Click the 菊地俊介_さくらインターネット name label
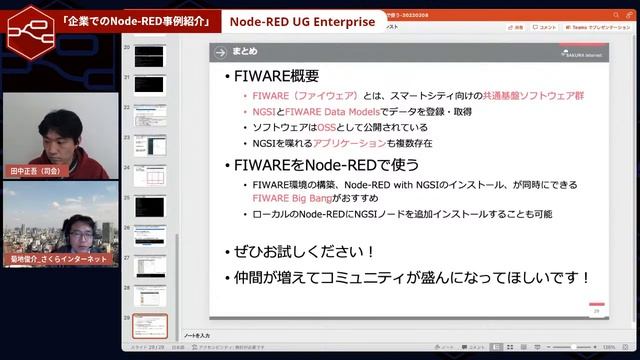Screen dimensions: 640x360 [59, 259]
